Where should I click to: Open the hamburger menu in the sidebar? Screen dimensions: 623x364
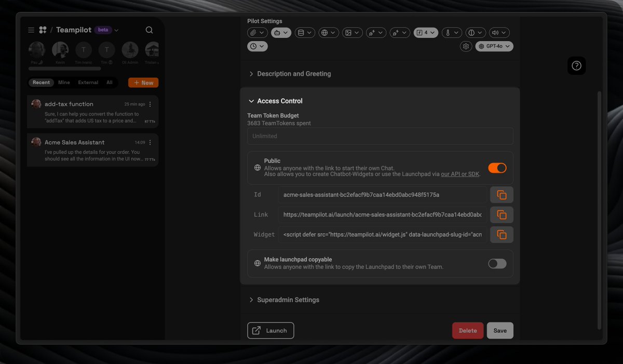click(x=31, y=30)
